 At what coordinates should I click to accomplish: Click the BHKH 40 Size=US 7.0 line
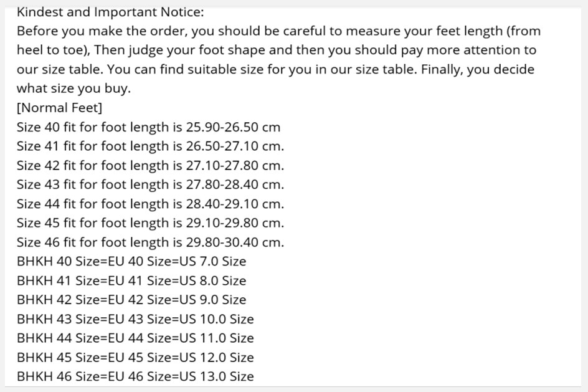tap(131, 261)
